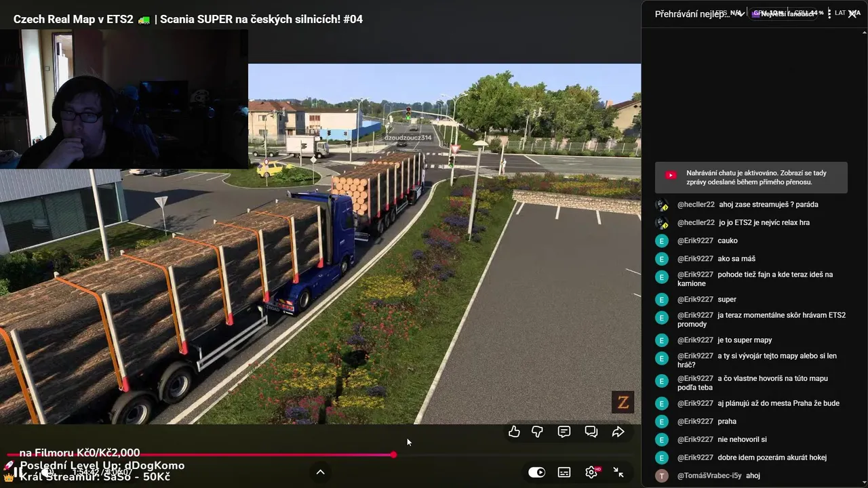Open player settings gear

point(591,472)
